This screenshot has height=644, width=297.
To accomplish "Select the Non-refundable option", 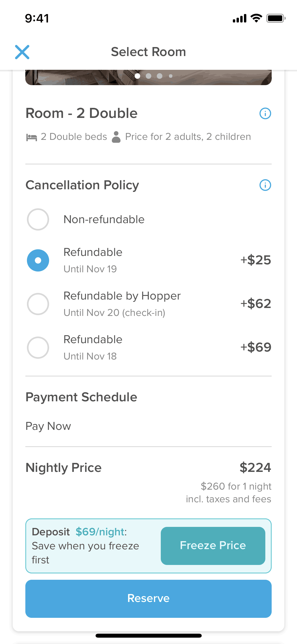I will click(38, 219).
